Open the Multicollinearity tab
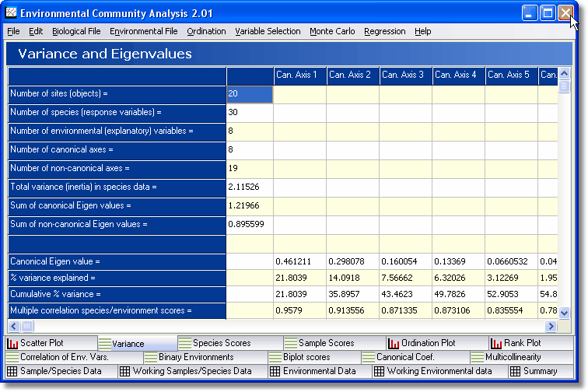 click(x=522, y=357)
